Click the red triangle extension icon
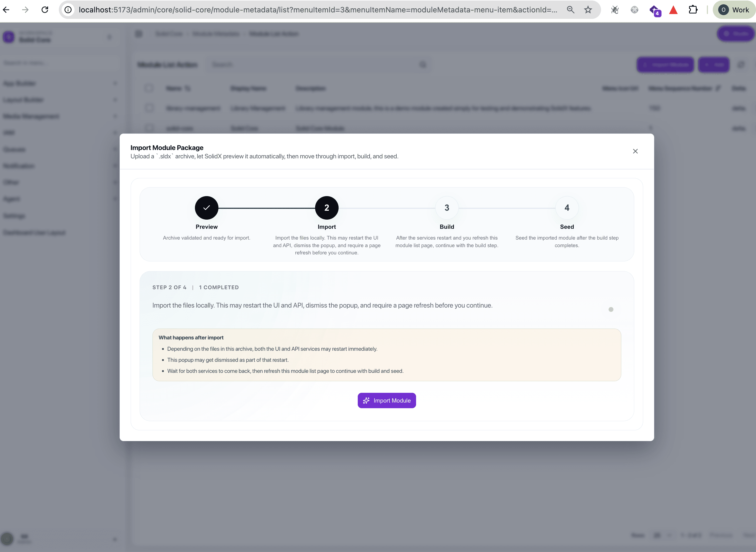Screen dimensions: 756x552 673,10
